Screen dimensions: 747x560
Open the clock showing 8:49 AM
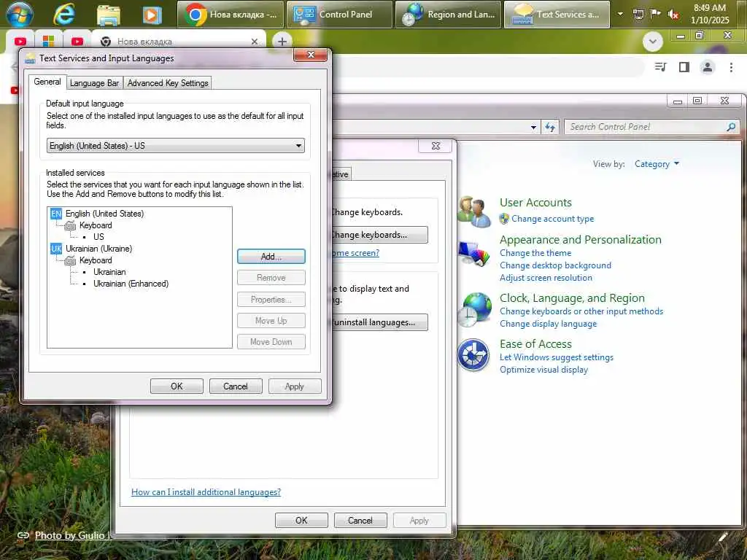click(709, 14)
